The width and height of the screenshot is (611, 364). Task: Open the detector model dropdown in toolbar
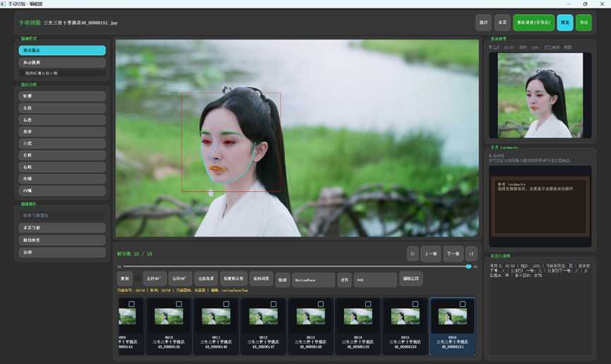click(314, 280)
